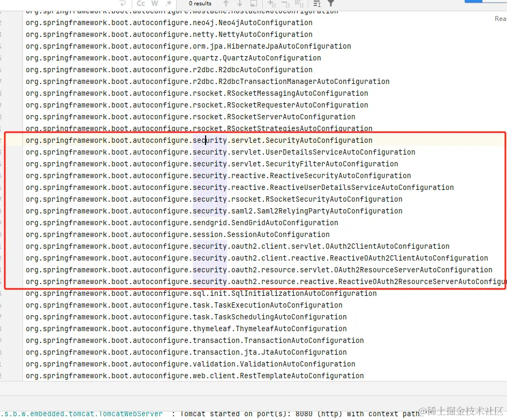Click ReactiveUserDetailsServiceAutoConfiguration line

point(240,187)
